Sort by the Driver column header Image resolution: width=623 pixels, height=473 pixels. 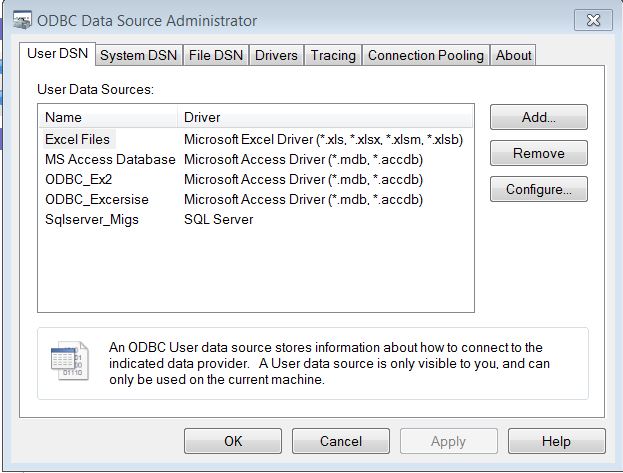tap(325, 117)
